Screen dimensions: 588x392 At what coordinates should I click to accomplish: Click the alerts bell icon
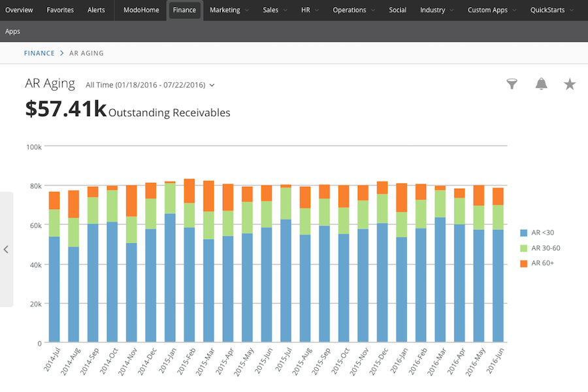[541, 84]
